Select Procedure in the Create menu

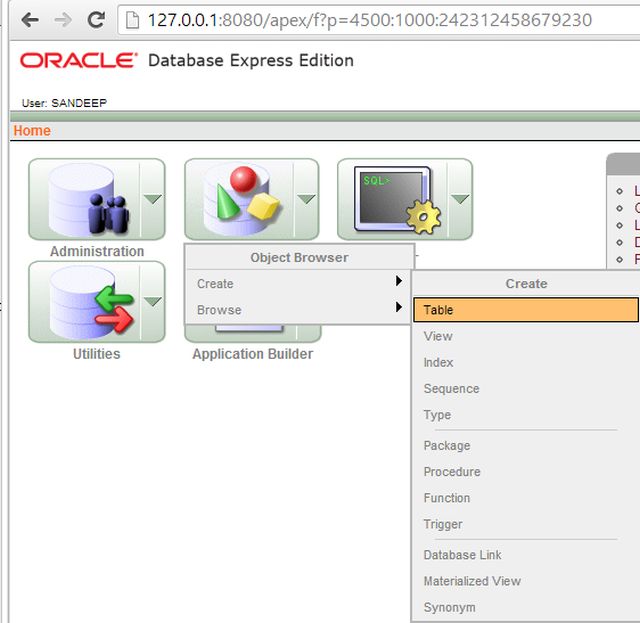coord(526,472)
